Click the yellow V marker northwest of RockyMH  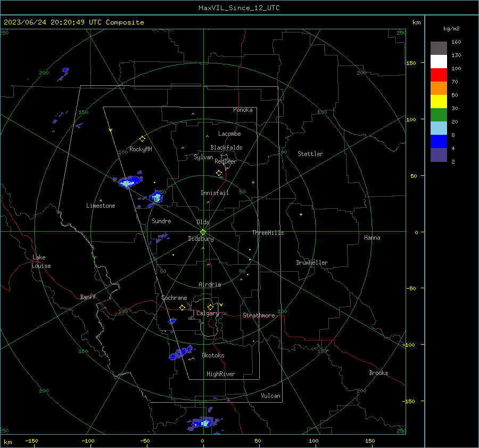(x=111, y=130)
